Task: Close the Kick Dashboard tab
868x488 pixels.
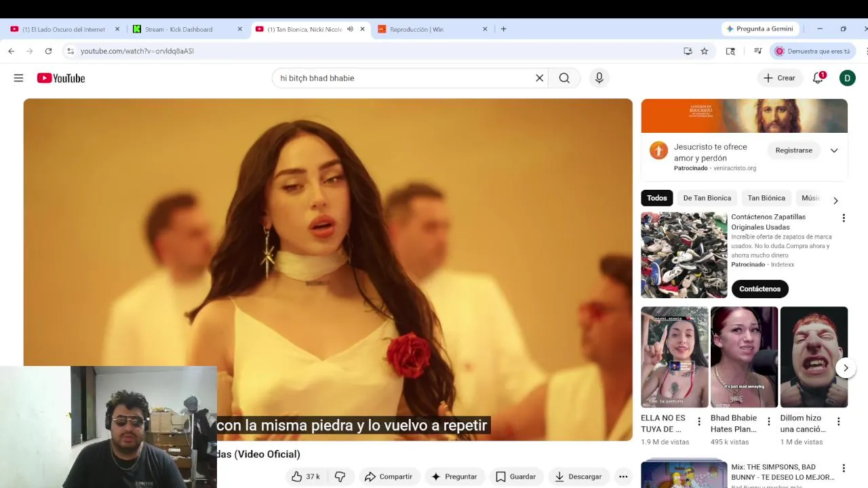Action: [x=239, y=29]
